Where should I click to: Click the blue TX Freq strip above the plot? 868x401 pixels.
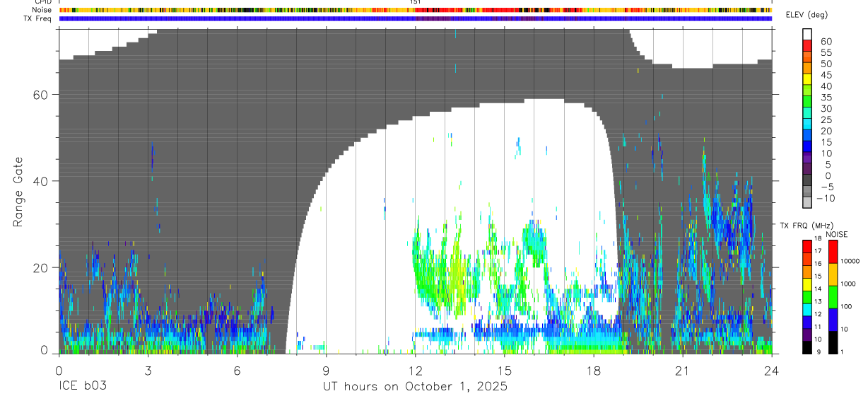click(x=416, y=18)
